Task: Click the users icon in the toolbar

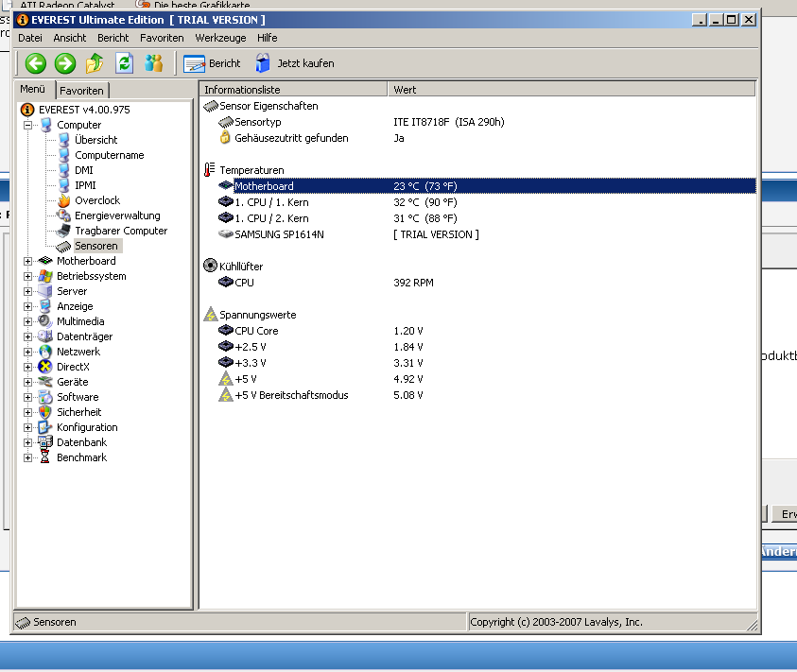Action: [x=153, y=63]
